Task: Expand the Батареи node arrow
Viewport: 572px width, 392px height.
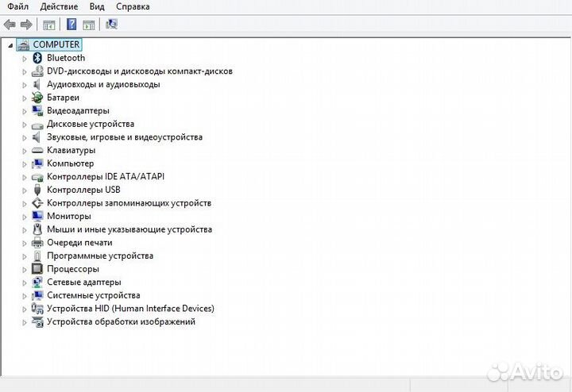Action: tap(25, 98)
